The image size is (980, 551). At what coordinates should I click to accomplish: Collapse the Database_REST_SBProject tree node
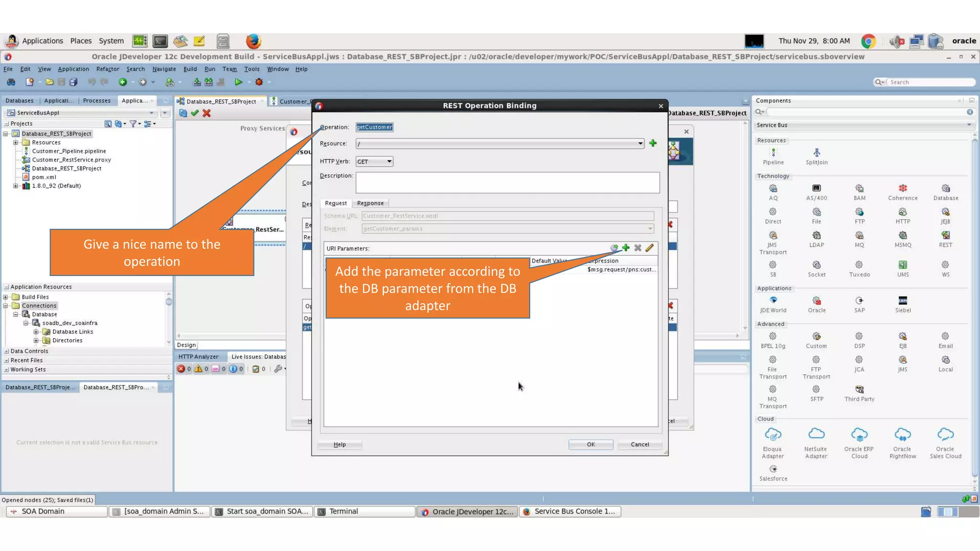pos(6,134)
